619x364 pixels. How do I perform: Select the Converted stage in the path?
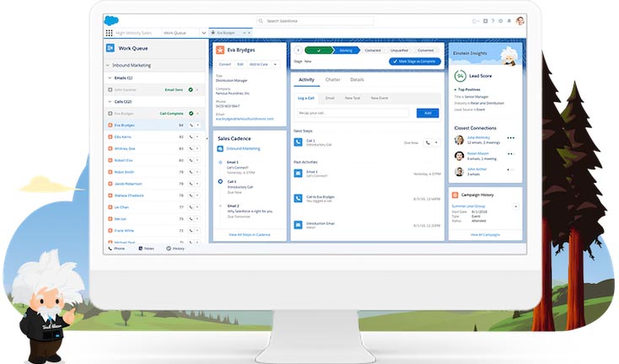point(426,51)
